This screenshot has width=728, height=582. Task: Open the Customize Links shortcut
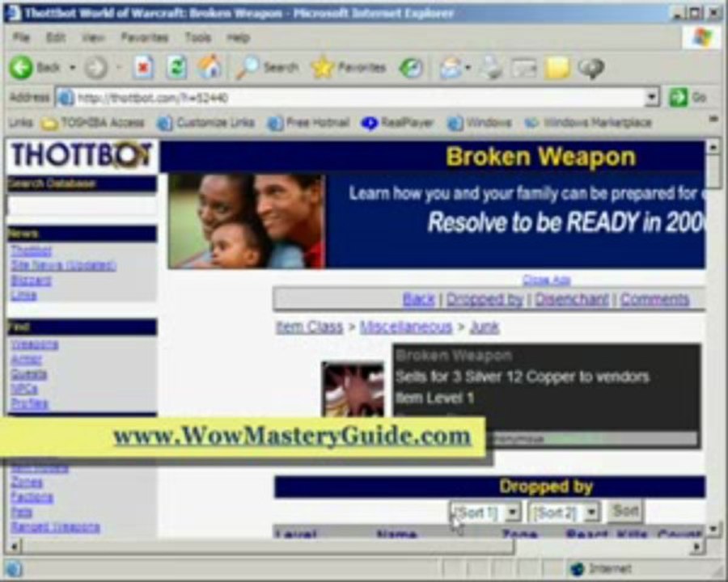pos(205,123)
